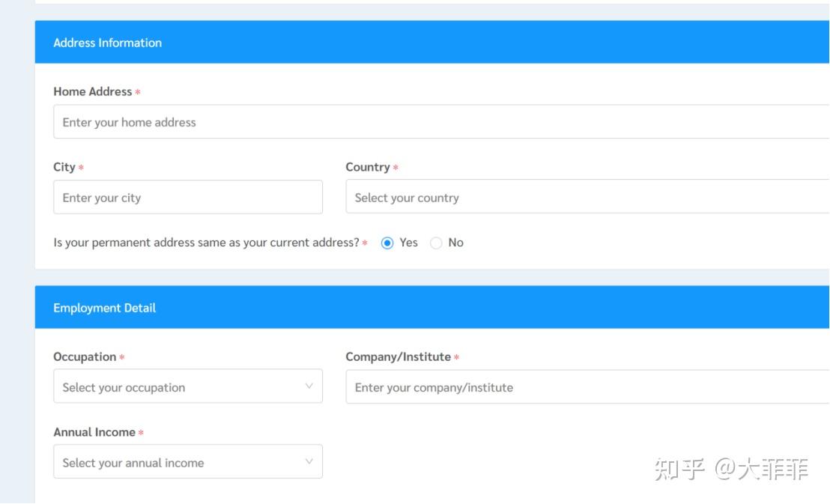Click the City field label

click(64, 167)
